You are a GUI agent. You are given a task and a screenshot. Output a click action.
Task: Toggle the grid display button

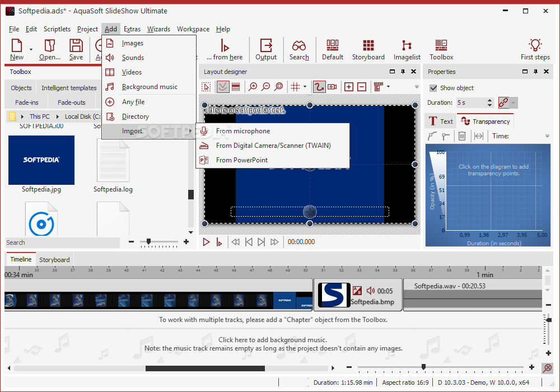(x=295, y=86)
